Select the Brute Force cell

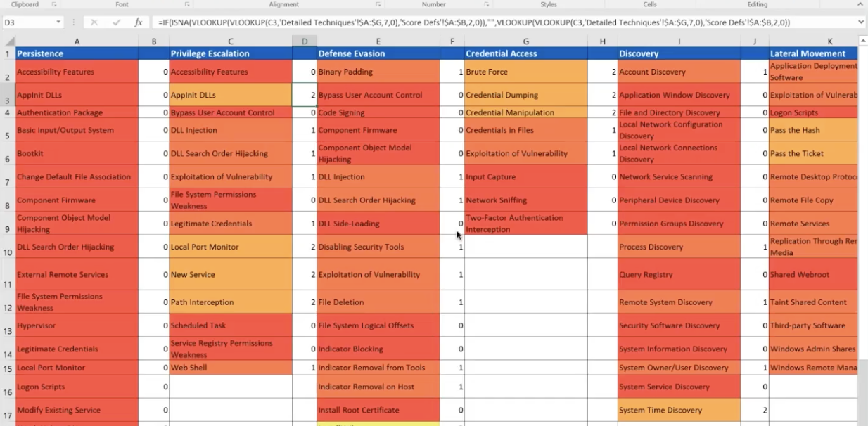525,72
